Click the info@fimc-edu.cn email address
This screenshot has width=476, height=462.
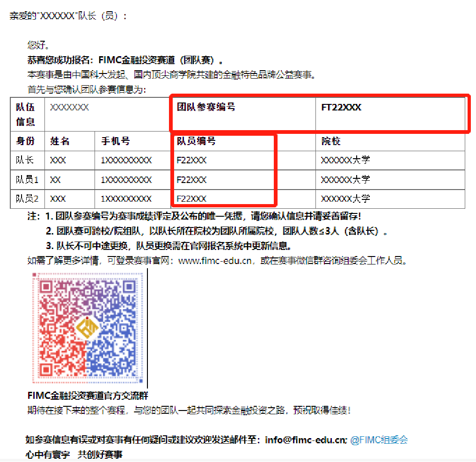306,440
